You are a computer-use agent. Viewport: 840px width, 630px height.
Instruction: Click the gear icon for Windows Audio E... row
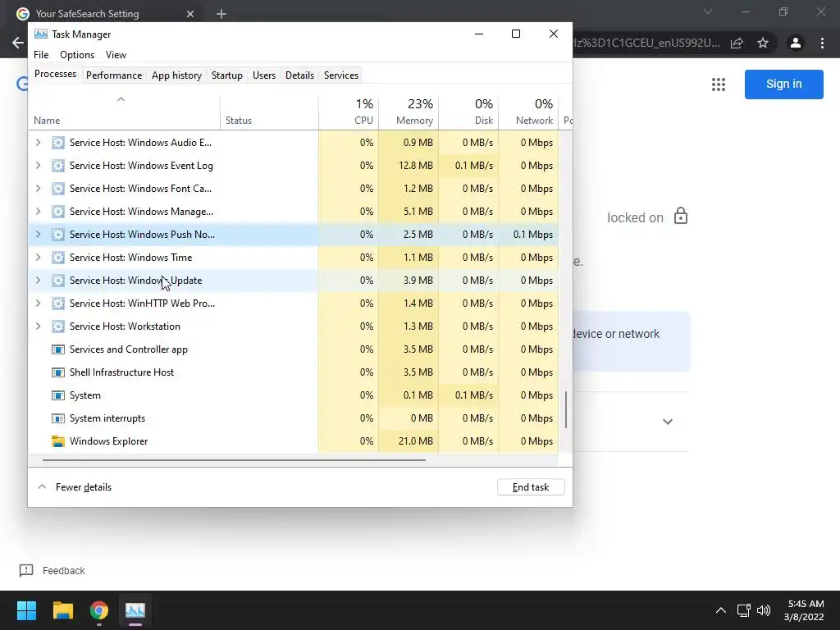(x=58, y=143)
